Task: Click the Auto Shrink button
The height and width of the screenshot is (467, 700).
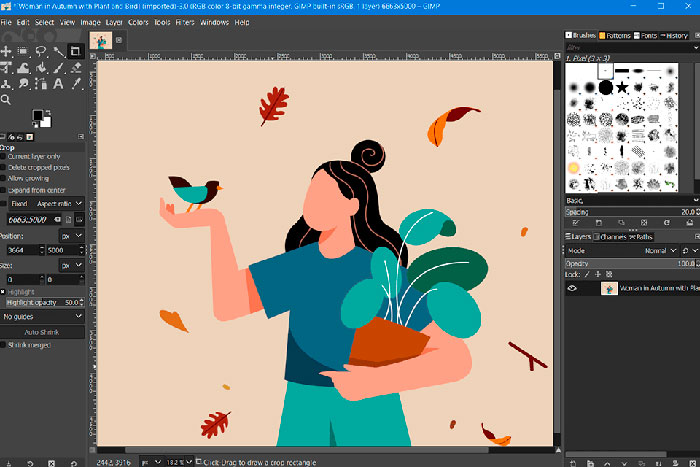Action: tap(42, 331)
